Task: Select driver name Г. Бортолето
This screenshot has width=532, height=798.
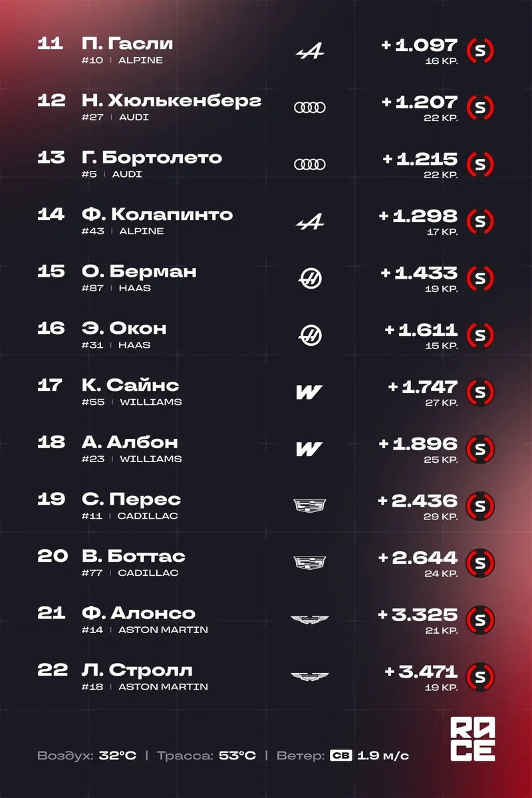Action: [x=153, y=158]
